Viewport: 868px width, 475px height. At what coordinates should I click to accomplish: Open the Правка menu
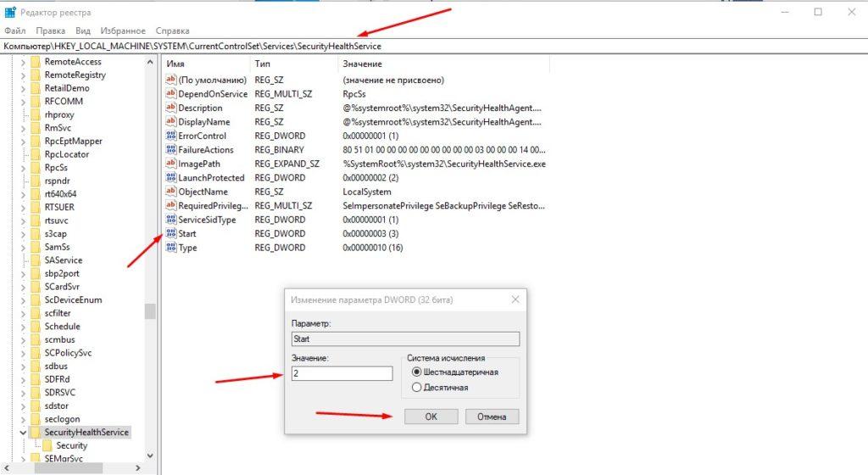[x=50, y=31]
